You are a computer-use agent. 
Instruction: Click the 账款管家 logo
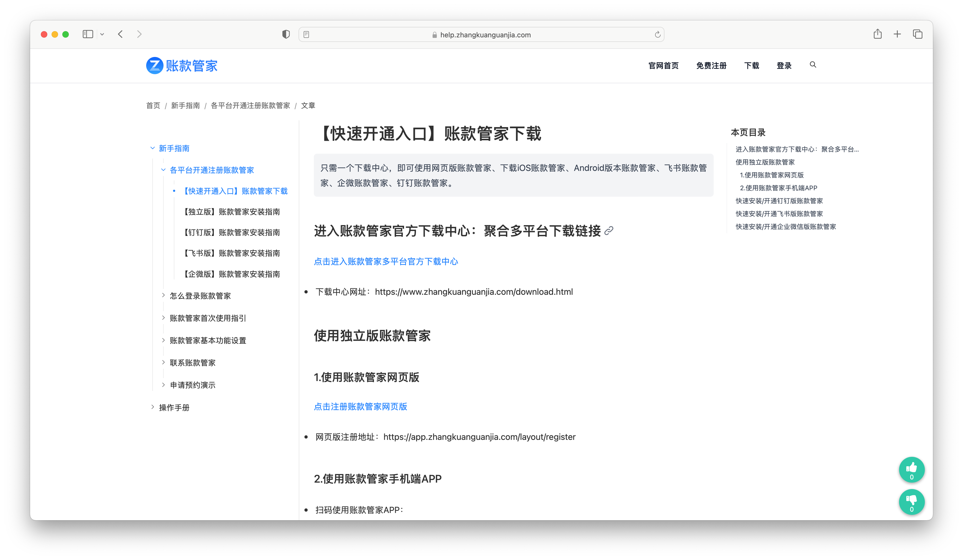[182, 66]
